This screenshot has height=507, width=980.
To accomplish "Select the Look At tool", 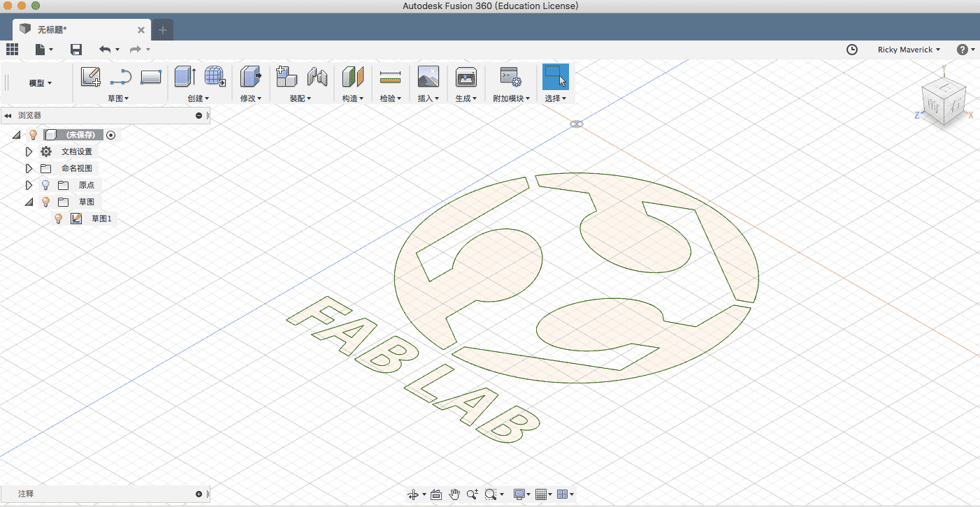I will pos(436,494).
